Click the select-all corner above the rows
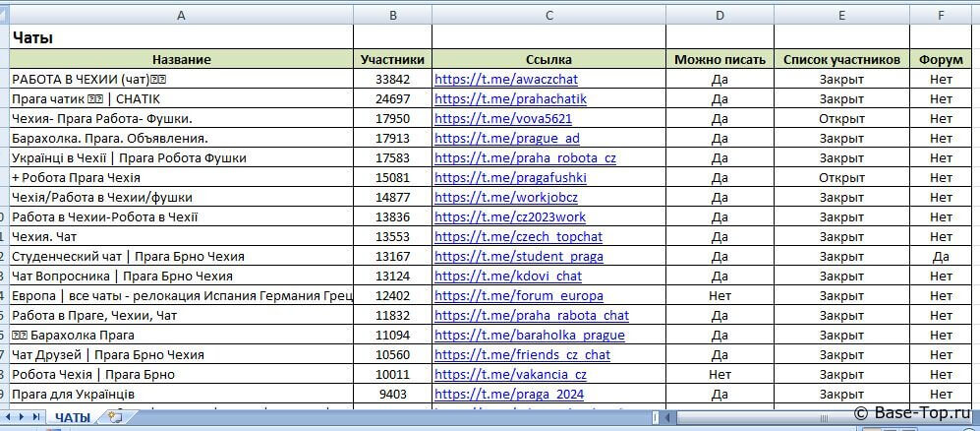The width and height of the screenshot is (980, 431). (4, 15)
